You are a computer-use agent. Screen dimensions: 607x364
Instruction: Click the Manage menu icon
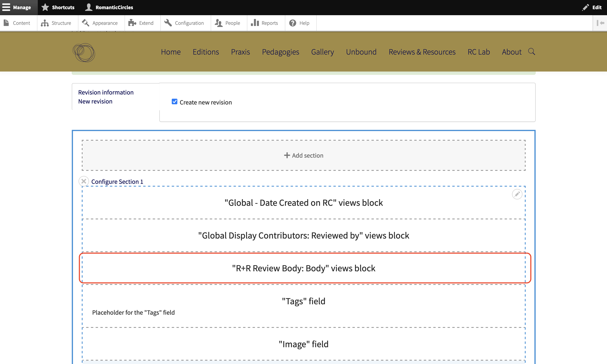pyautogui.click(x=7, y=7)
